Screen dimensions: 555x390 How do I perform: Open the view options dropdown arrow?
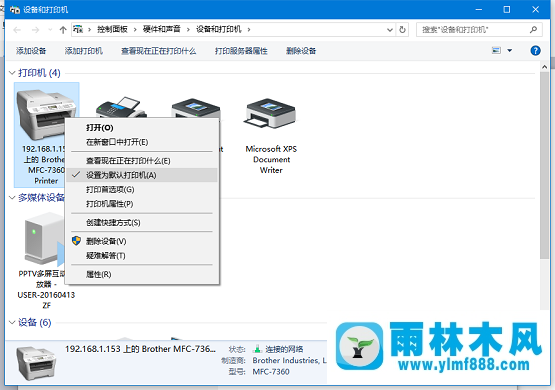[x=510, y=51]
